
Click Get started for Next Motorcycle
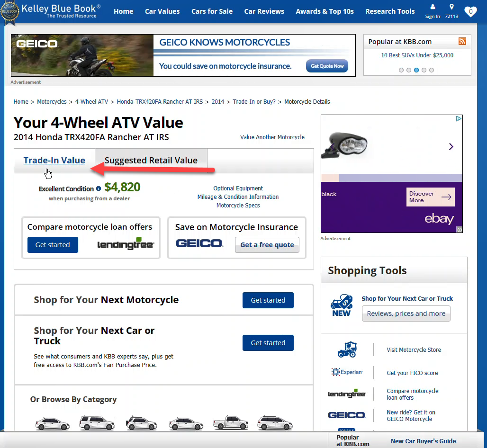click(x=268, y=300)
